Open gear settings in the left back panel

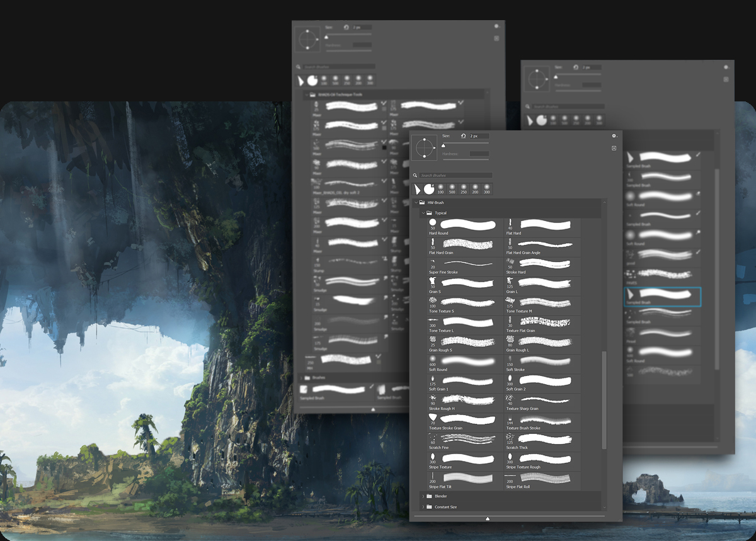(x=497, y=26)
